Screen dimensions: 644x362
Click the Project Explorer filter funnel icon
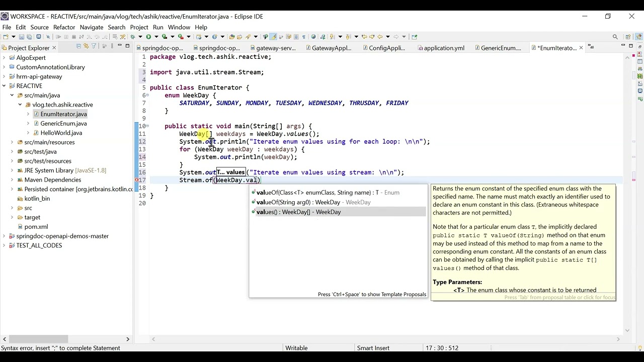click(94, 46)
